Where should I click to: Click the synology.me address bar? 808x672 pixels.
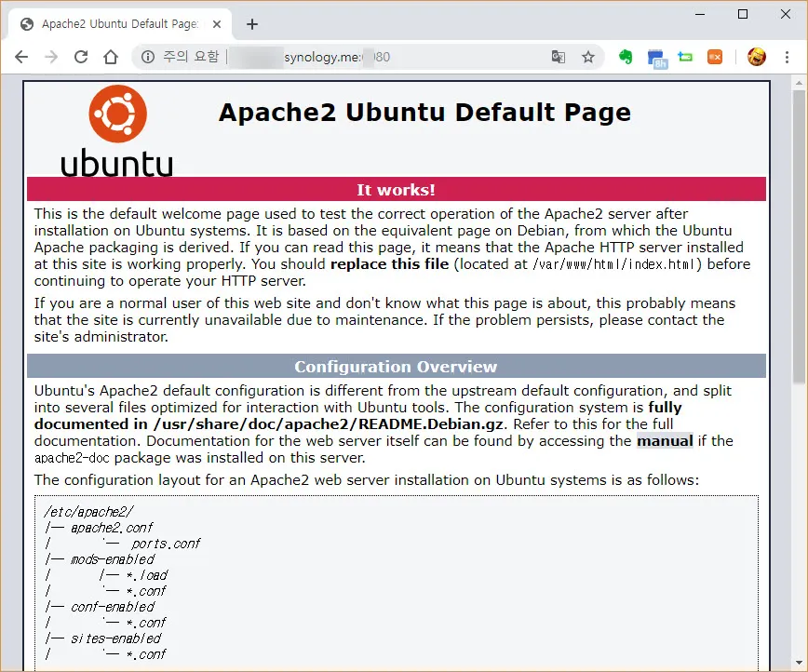pyautogui.click(x=372, y=57)
